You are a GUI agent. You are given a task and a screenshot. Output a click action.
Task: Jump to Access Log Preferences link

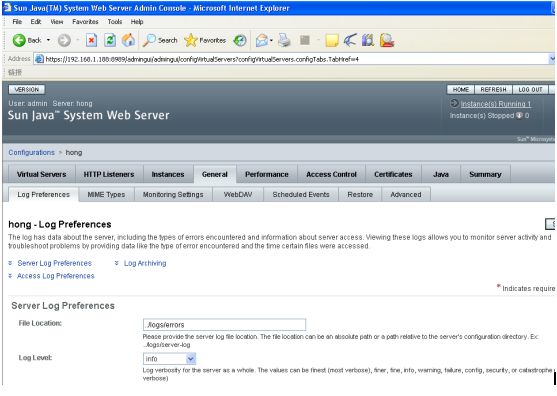[56, 276]
